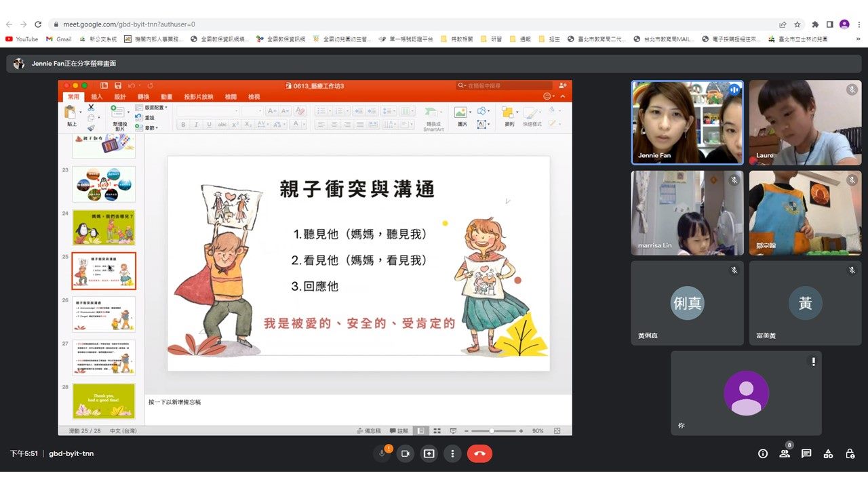The height and width of the screenshot is (488, 868).
Task: Open the chat panel icon
Action: [806, 453]
